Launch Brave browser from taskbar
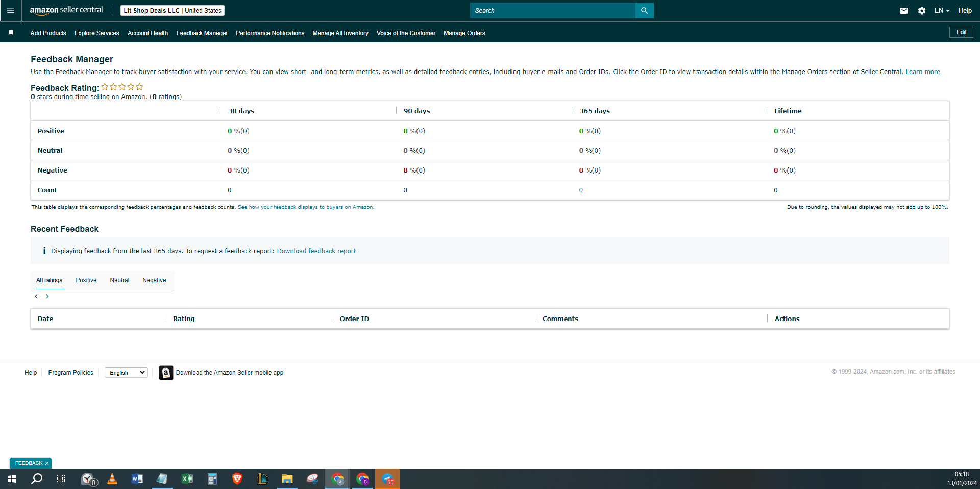 [x=237, y=479]
